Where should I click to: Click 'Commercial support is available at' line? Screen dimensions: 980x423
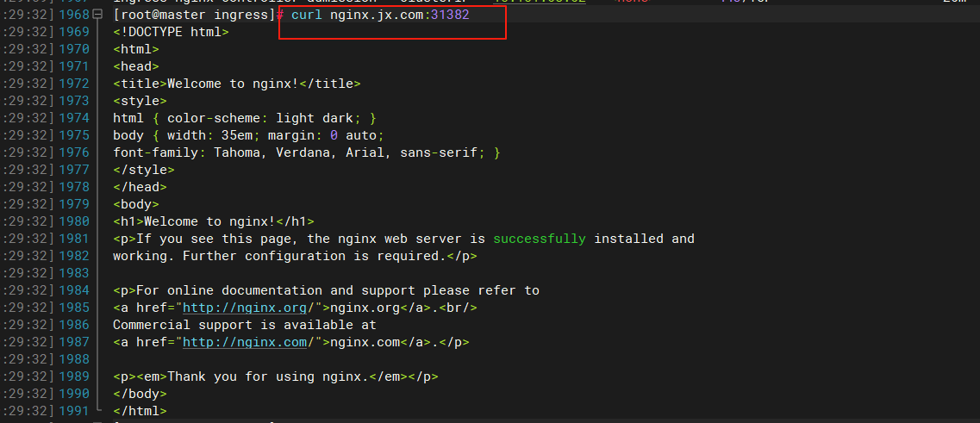[245, 325]
